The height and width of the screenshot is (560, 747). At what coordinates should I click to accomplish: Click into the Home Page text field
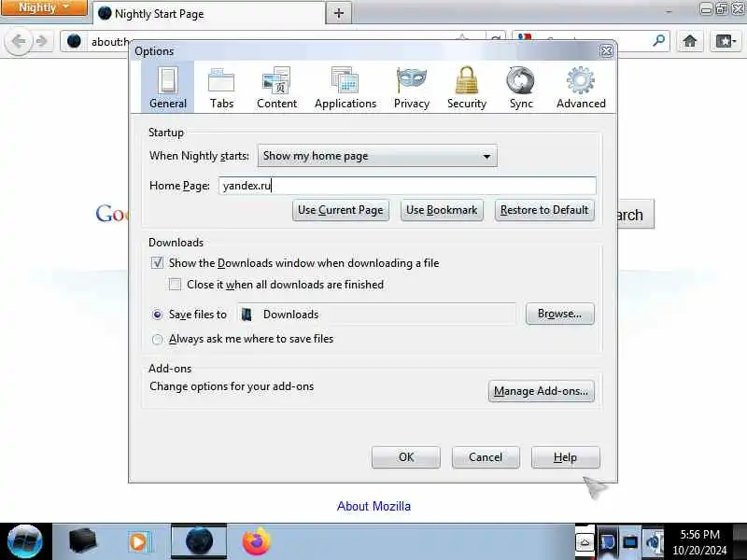coord(407,185)
